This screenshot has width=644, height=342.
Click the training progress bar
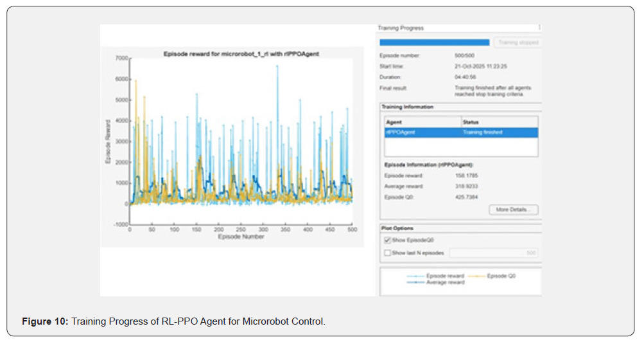pyautogui.click(x=435, y=42)
